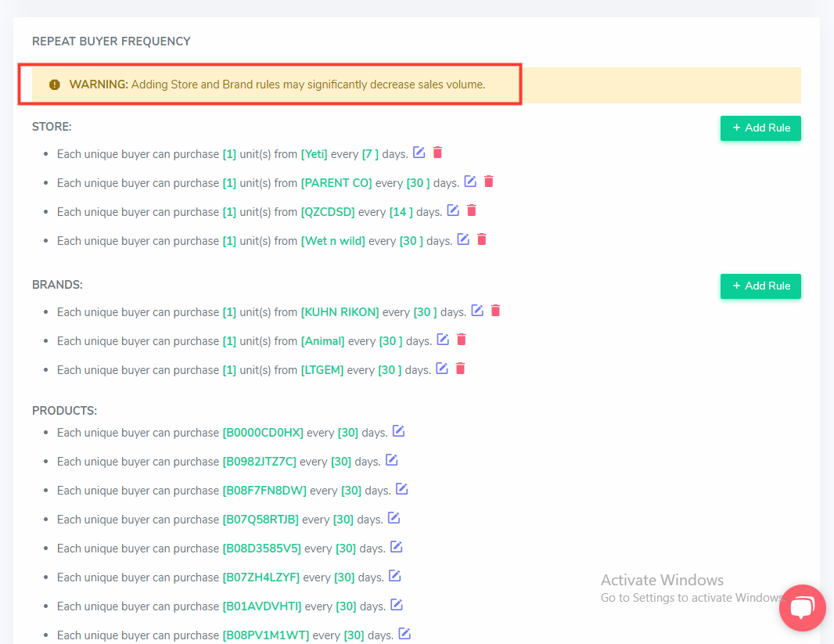Edit the Animal brand rule
Image resolution: width=834 pixels, height=644 pixels.
click(x=443, y=340)
